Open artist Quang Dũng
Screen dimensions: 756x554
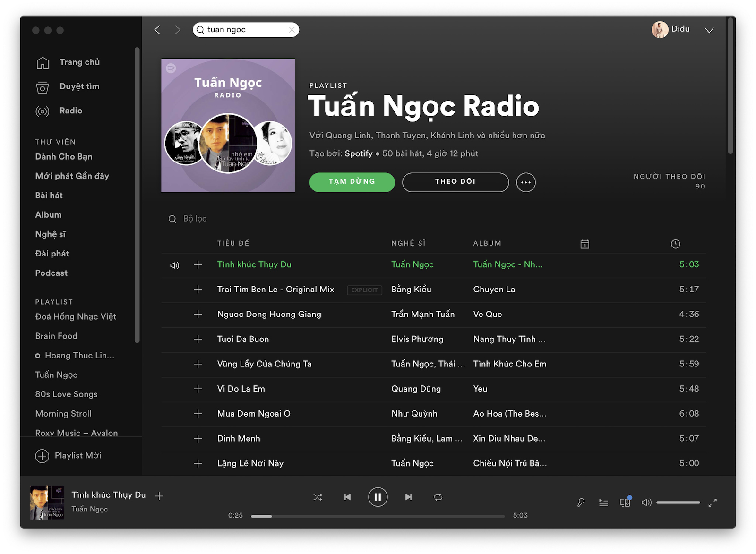416,389
